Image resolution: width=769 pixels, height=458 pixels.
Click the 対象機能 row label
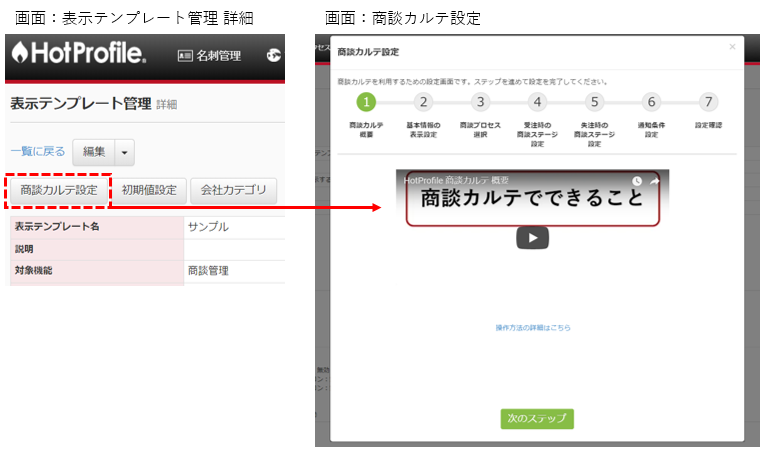click(33, 271)
